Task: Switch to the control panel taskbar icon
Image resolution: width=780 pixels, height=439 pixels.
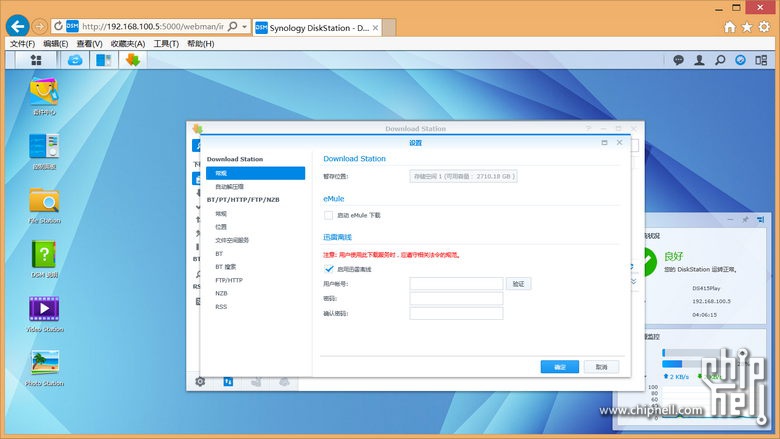Action: click(x=104, y=60)
